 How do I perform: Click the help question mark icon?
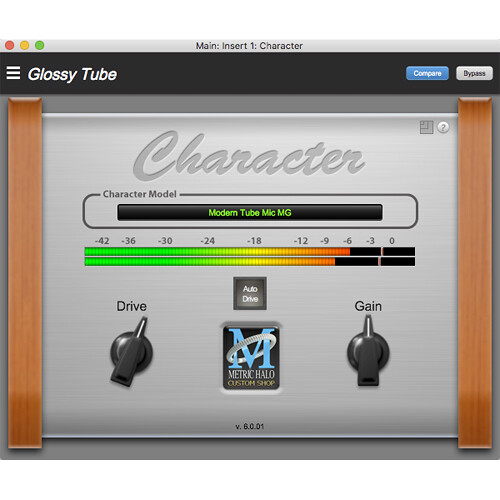pos(443,127)
